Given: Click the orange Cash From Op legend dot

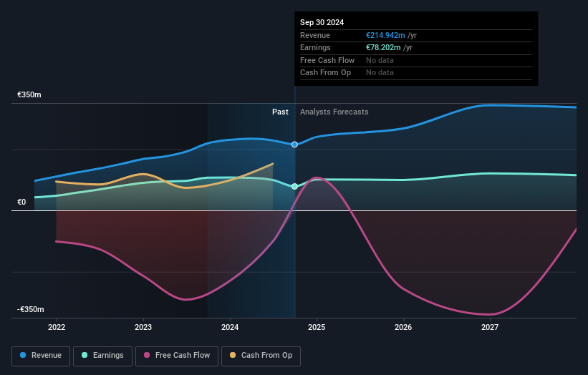Looking at the screenshot, I should point(233,355).
